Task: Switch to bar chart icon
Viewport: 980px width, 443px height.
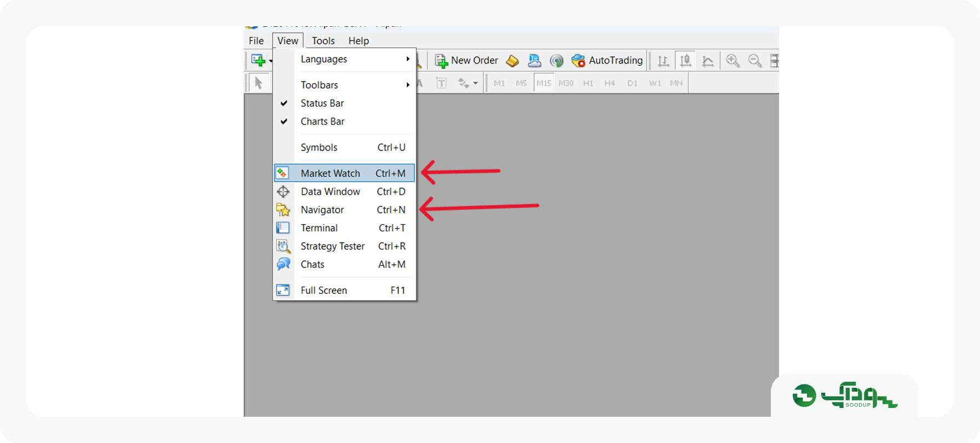Action: pos(664,61)
